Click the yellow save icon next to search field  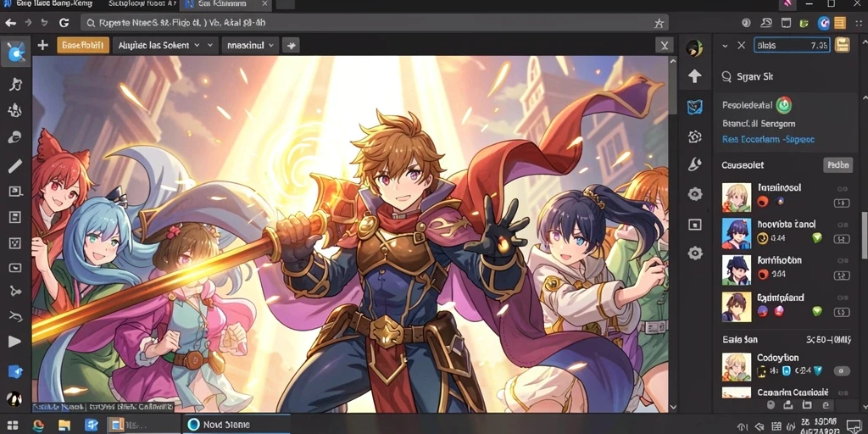click(x=842, y=45)
